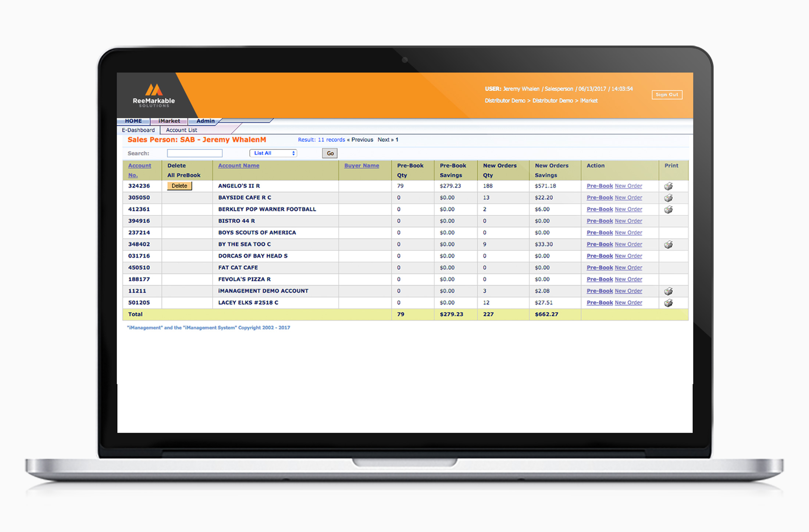Open Pre-Book for BISTRO 44 R
The width and height of the screenshot is (809, 532).
click(x=600, y=221)
